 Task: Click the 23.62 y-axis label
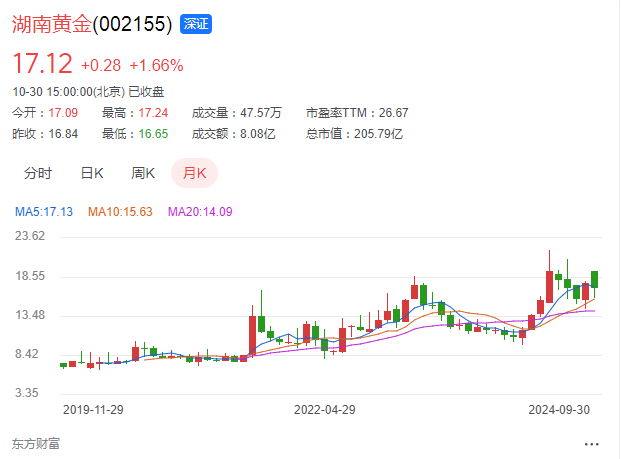pyautogui.click(x=30, y=236)
